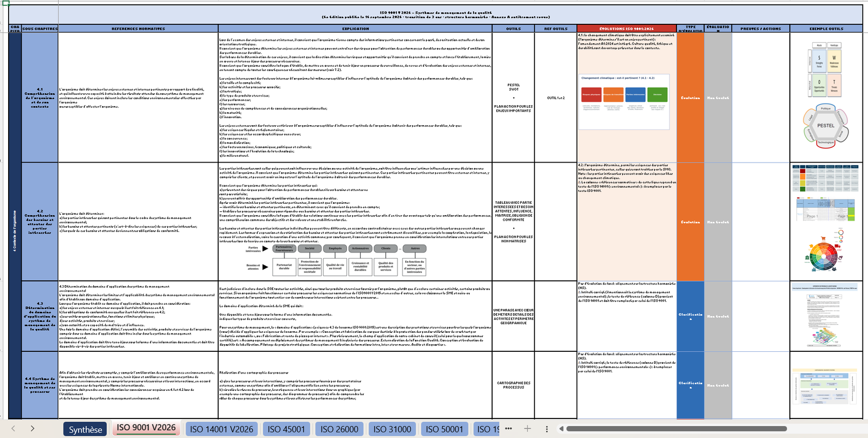
Task: Select the REF OUTILS header cell
Action: pyautogui.click(x=556, y=29)
